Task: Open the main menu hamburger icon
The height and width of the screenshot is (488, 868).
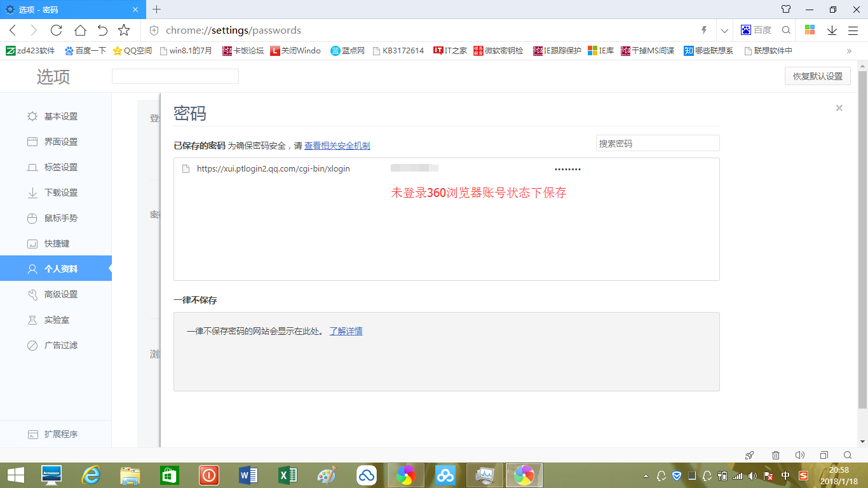Action: click(852, 29)
